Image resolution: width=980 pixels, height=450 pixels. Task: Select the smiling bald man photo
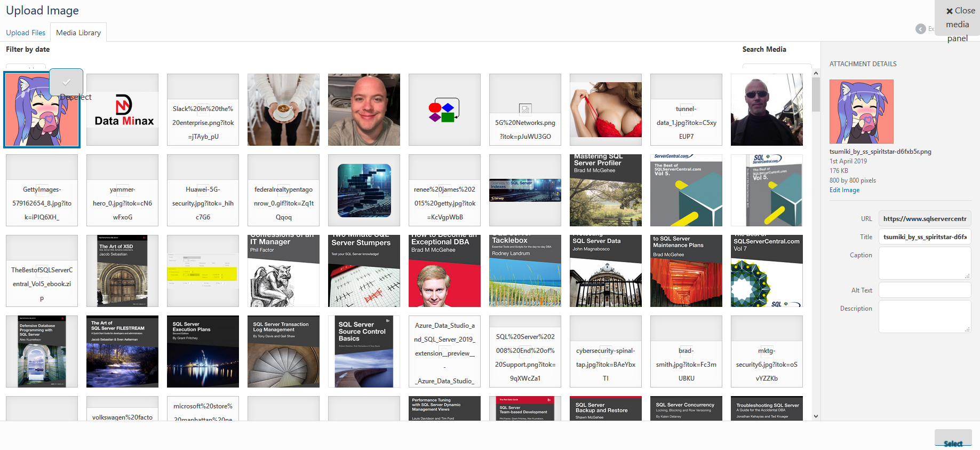364,110
